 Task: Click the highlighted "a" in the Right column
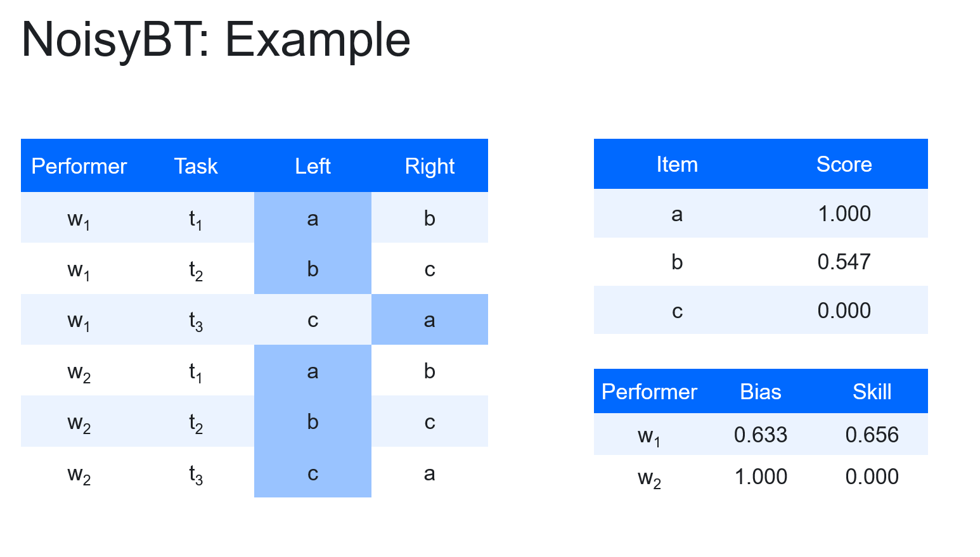pos(430,320)
